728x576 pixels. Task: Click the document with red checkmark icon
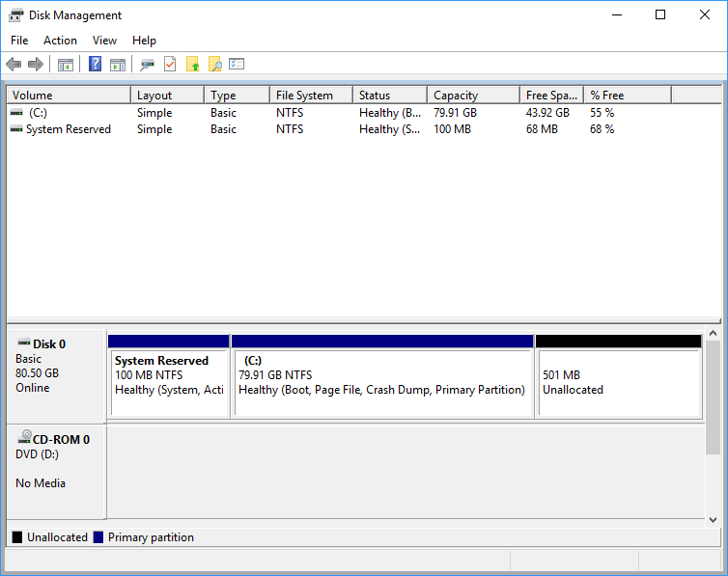[x=170, y=64]
